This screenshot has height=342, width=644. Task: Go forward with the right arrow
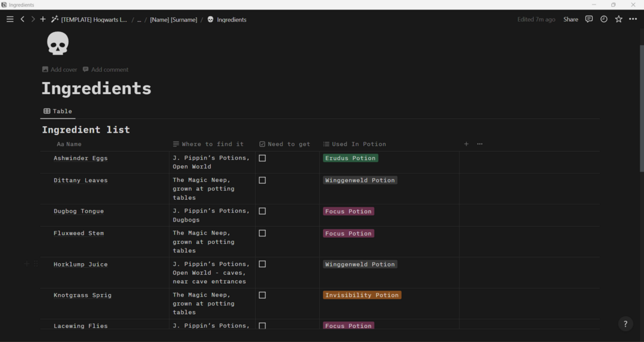[33, 19]
